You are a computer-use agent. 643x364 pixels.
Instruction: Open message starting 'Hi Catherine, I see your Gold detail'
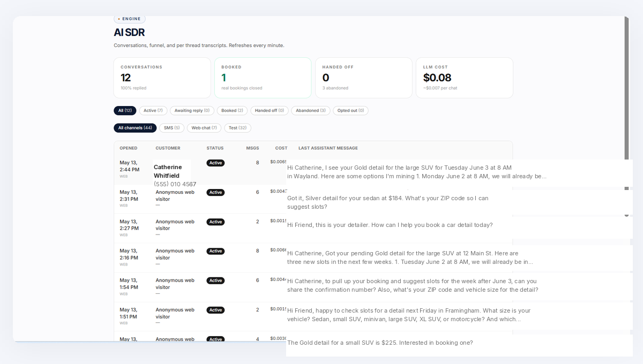click(x=417, y=172)
